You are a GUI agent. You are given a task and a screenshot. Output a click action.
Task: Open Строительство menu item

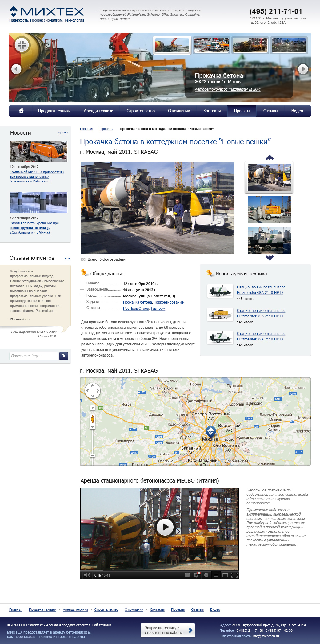[141, 111]
